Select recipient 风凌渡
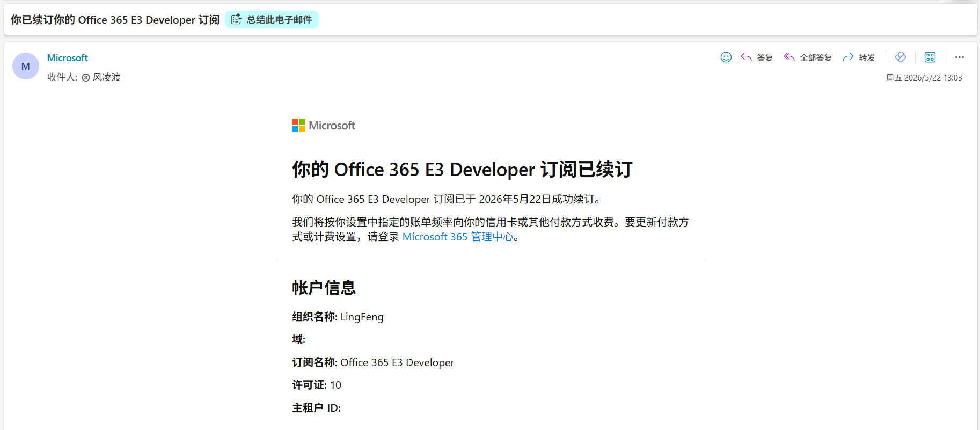Viewport: 980px width, 430px height. click(106, 77)
